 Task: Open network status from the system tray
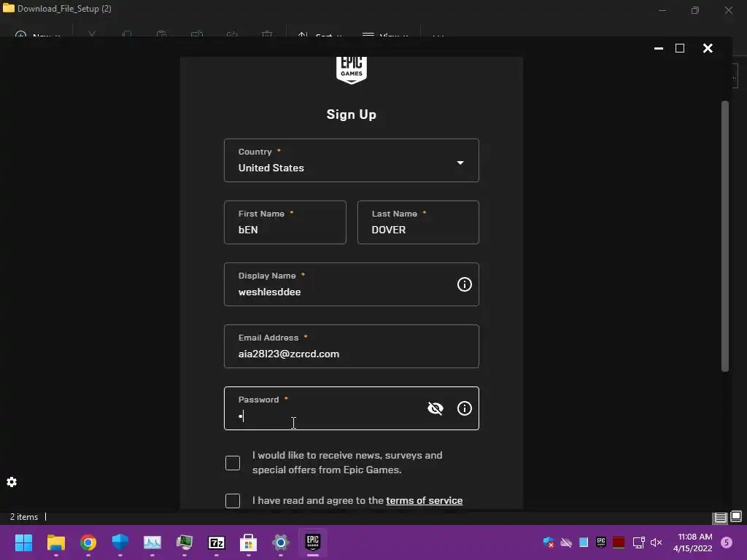pos(638,542)
